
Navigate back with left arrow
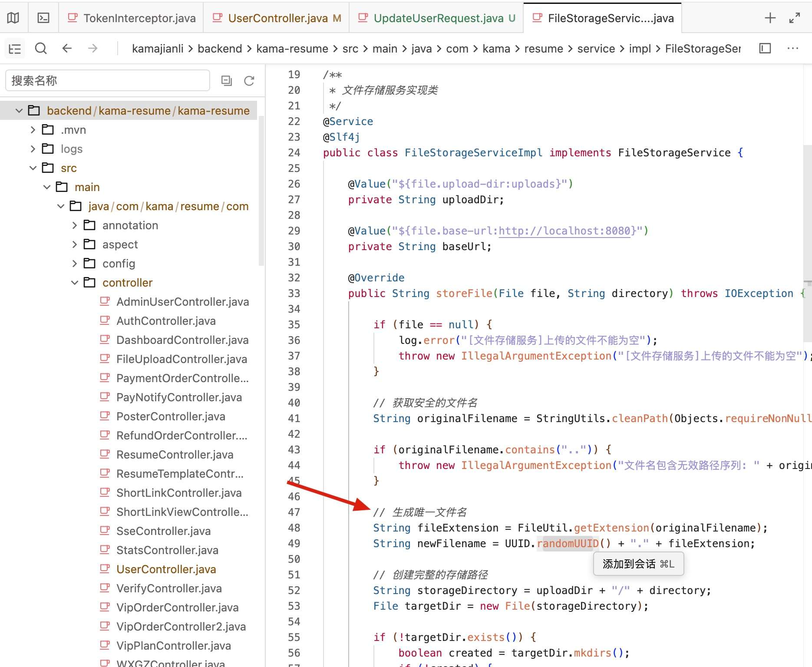(x=67, y=48)
